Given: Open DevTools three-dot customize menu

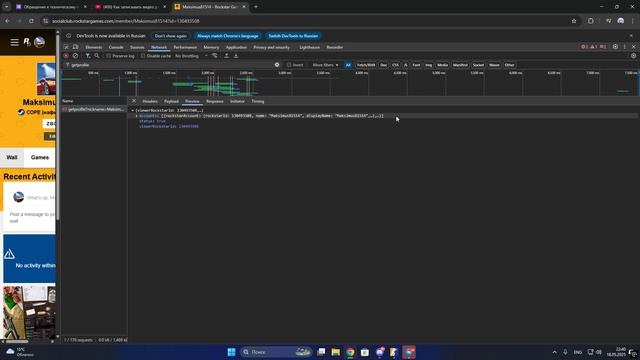Looking at the screenshot, I should coord(624,47).
